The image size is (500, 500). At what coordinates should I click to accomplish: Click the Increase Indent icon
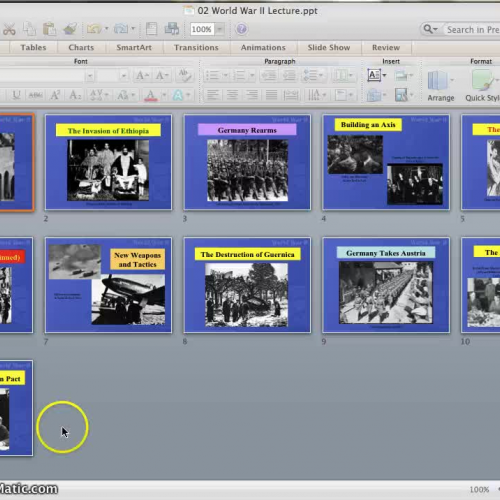pos(289,76)
